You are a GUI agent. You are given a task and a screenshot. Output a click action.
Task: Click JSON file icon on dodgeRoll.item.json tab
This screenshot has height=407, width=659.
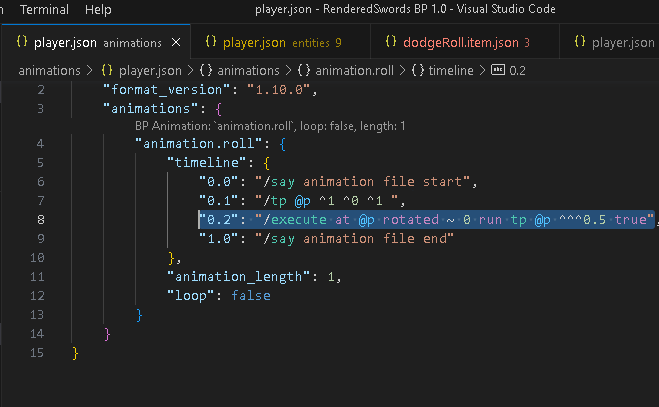(x=391, y=42)
